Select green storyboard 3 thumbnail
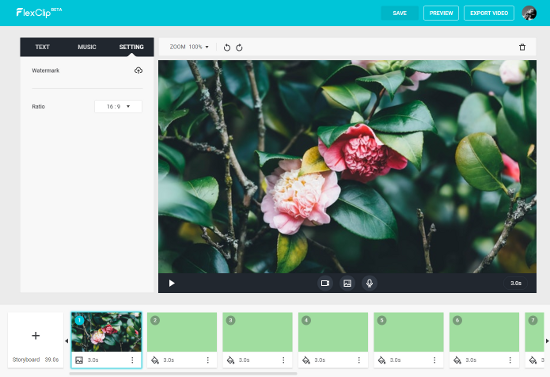This screenshot has width=550, height=377. click(257, 332)
